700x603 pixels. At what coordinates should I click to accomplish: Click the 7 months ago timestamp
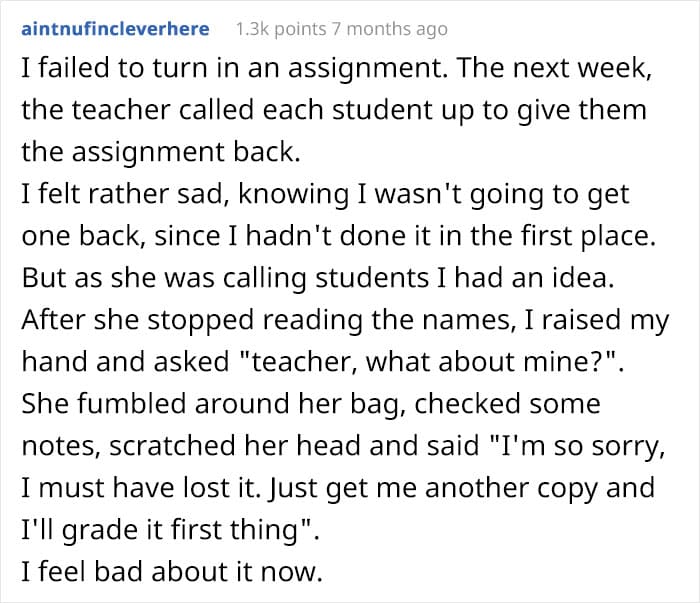[389, 29]
